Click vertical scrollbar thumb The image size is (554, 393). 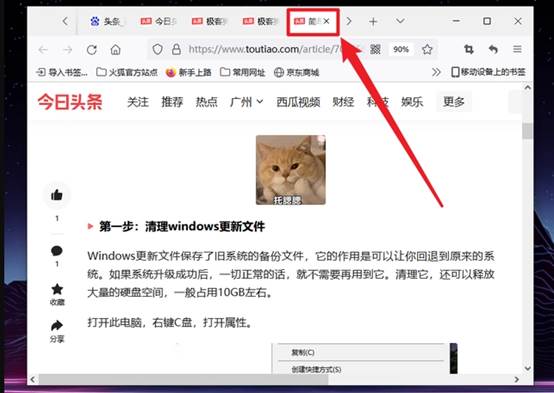point(528,131)
